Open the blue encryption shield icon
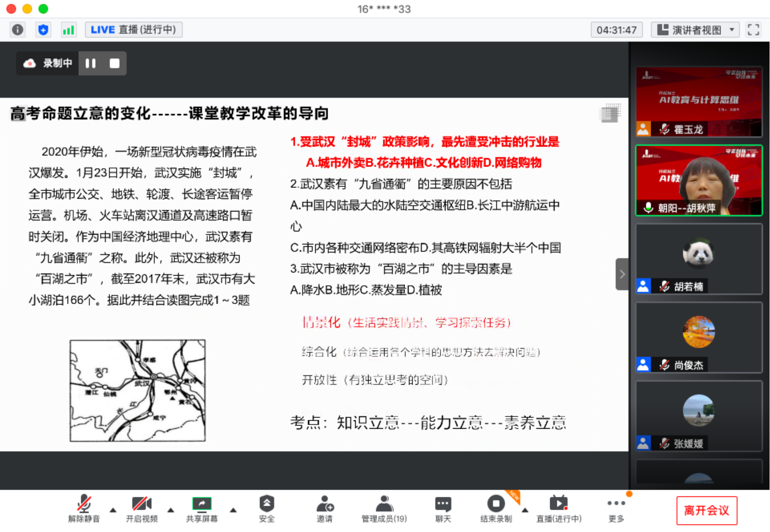Image resolution: width=770 pixels, height=532 pixels. click(43, 30)
